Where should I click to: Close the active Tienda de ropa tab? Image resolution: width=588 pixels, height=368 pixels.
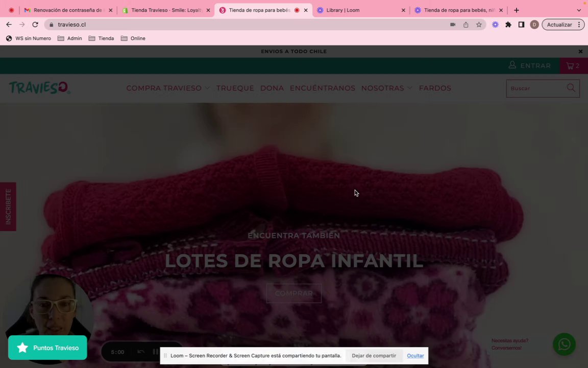tap(306, 10)
